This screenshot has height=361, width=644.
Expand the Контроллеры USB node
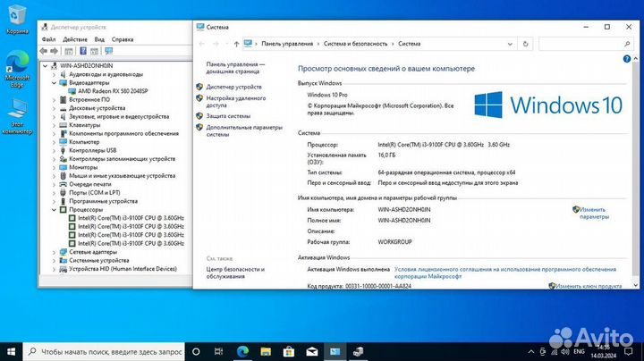coord(54,150)
